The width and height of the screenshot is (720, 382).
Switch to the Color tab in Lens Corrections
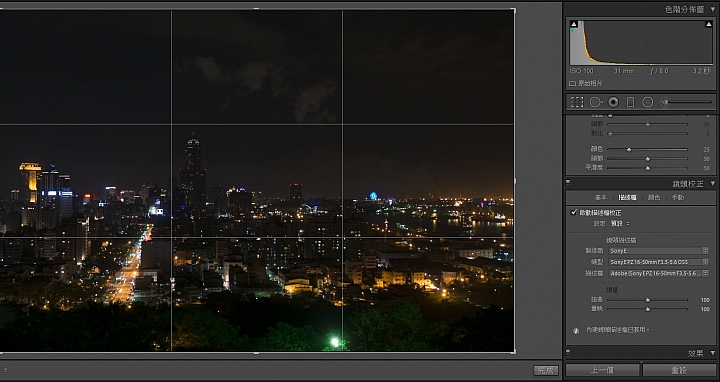[x=653, y=197]
